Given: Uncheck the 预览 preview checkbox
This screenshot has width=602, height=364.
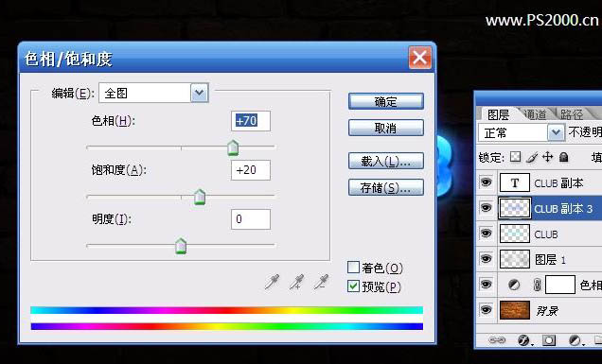Looking at the screenshot, I should [x=353, y=286].
